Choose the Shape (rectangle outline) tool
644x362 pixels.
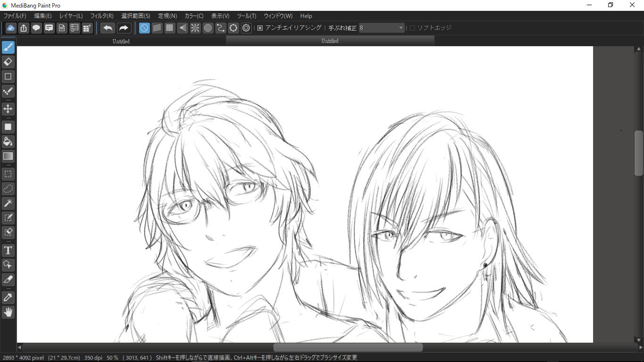[8, 76]
